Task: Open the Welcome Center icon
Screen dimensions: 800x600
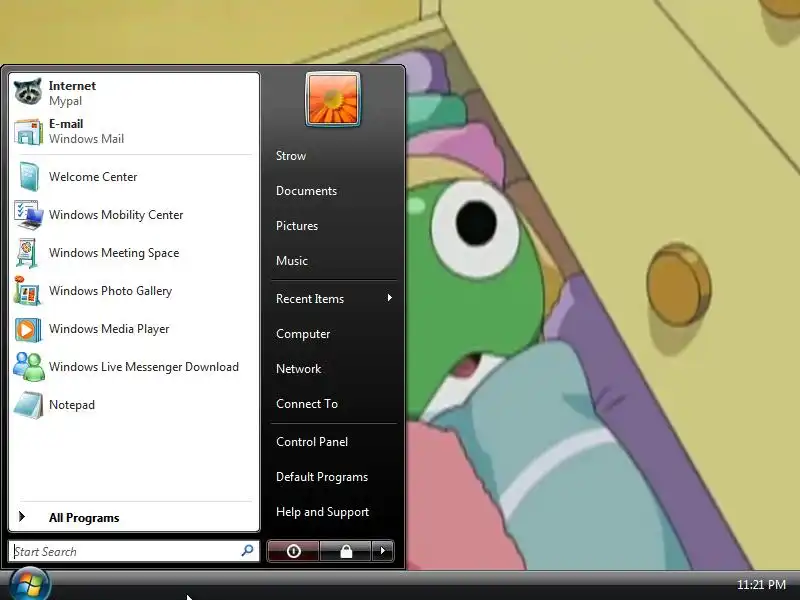Action: click(29, 177)
